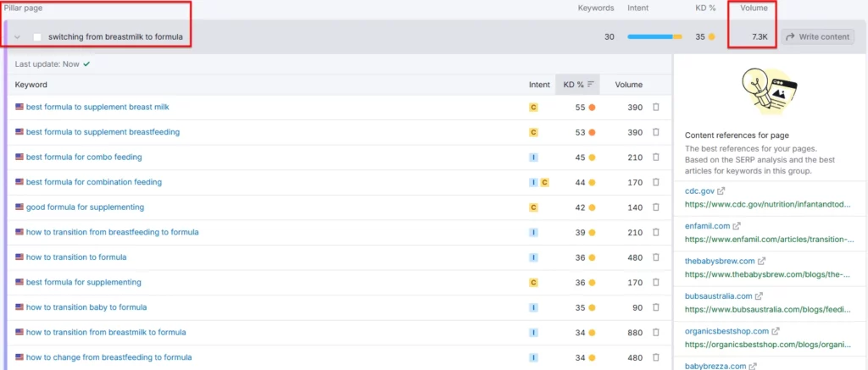Delete keyword 'best formula for combo feeding'

[x=656, y=157]
